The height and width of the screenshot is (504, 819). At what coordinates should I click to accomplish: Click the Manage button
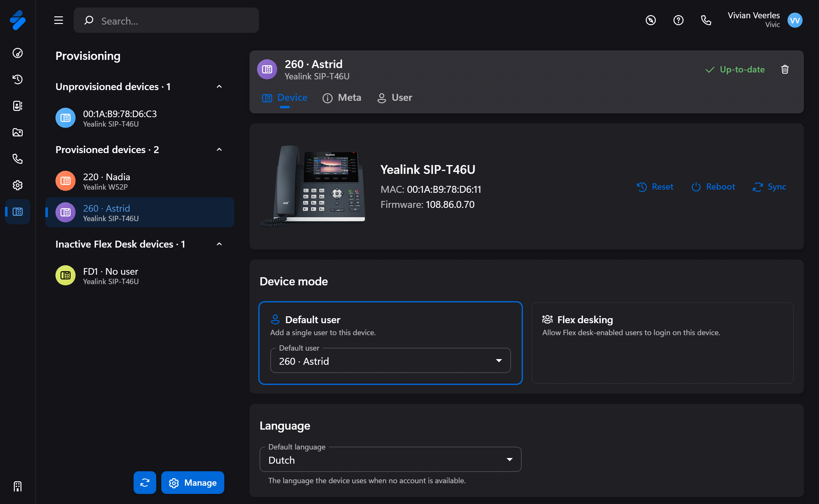[x=192, y=482]
